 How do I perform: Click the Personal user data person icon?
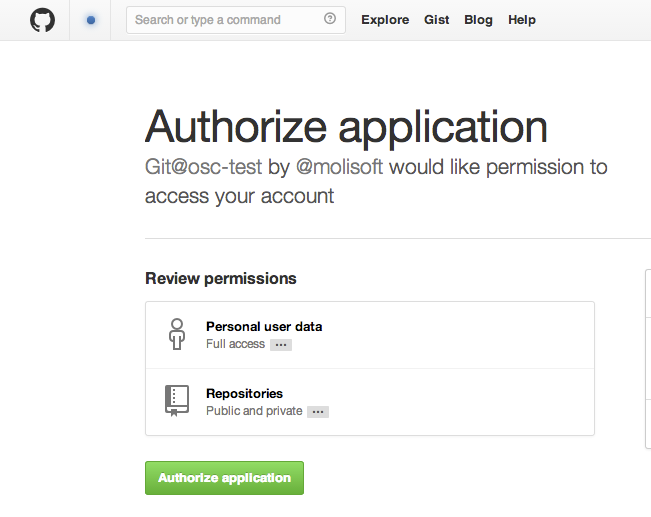click(177, 334)
